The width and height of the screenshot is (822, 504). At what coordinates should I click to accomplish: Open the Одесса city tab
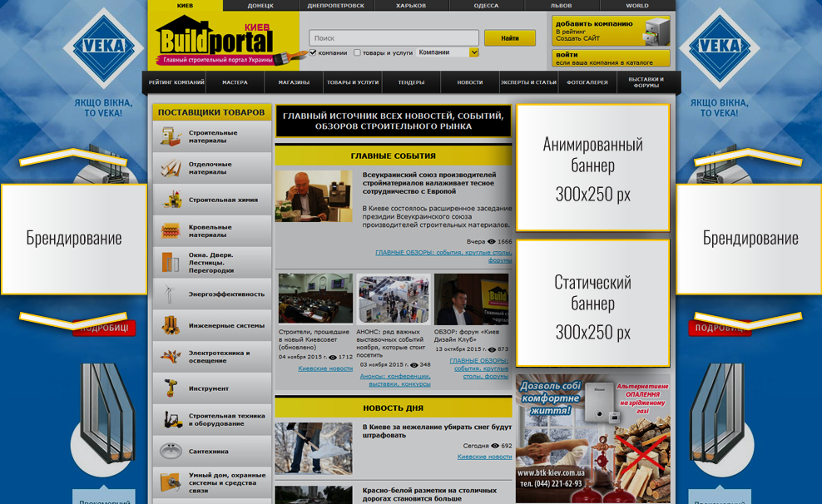[487, 5]
